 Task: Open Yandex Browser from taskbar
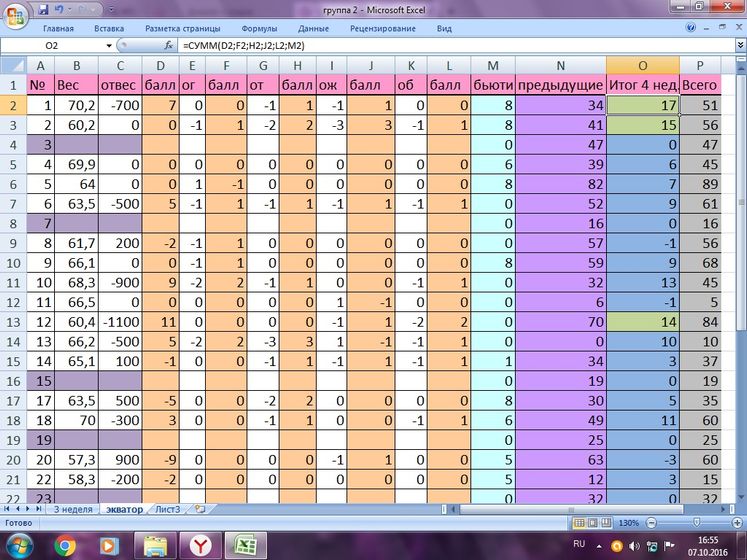[x=201, y=546]
